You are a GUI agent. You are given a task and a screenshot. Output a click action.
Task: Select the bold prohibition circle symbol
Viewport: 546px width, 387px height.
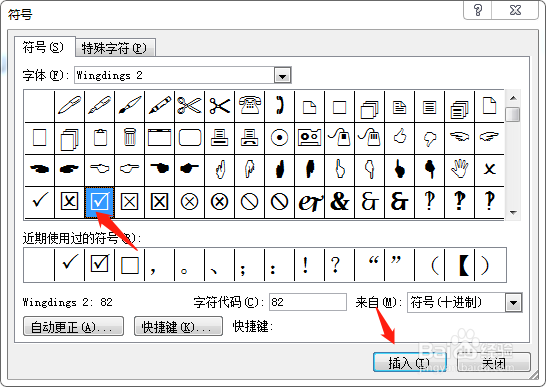[x=279, y=202]
